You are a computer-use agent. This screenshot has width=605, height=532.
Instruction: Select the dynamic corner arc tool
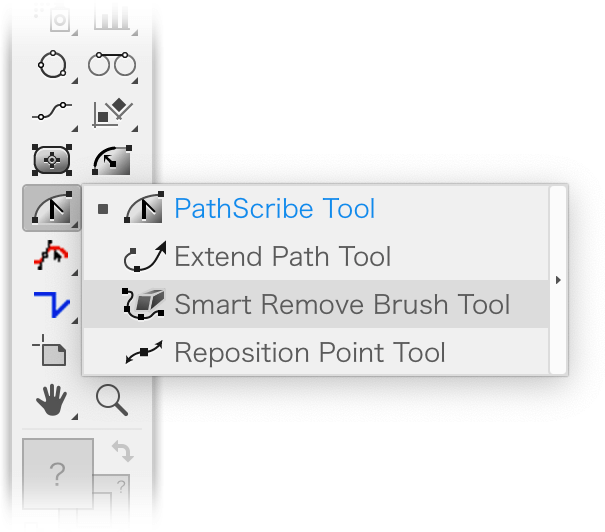112,160
